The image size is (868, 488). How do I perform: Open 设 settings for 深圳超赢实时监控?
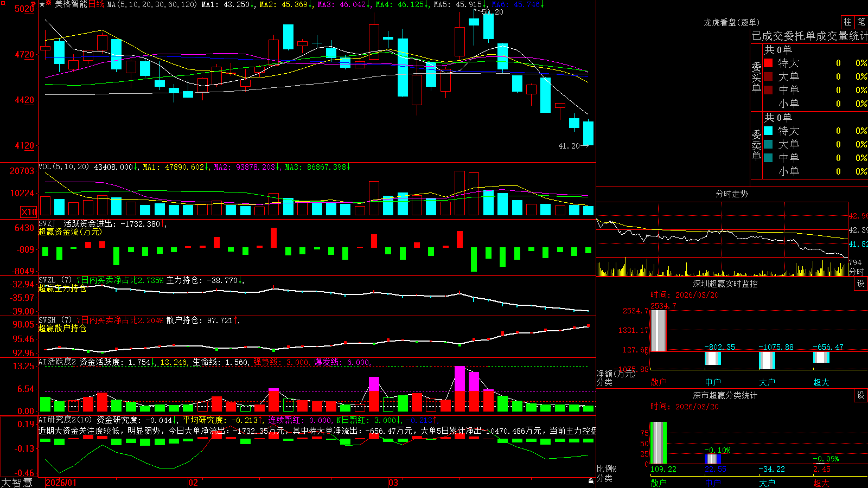point(861,284)
